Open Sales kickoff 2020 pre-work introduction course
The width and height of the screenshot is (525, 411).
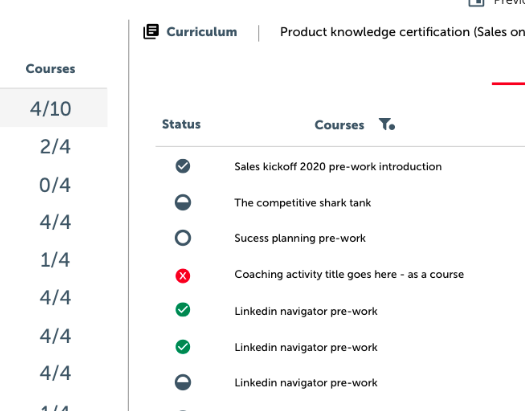(x=338, y=166)
